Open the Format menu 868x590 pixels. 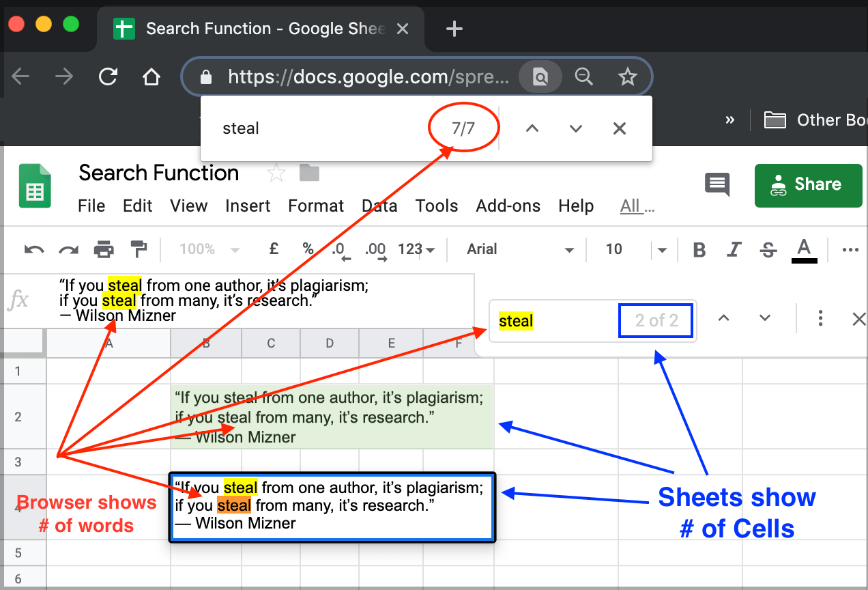(x=316, y=206)
